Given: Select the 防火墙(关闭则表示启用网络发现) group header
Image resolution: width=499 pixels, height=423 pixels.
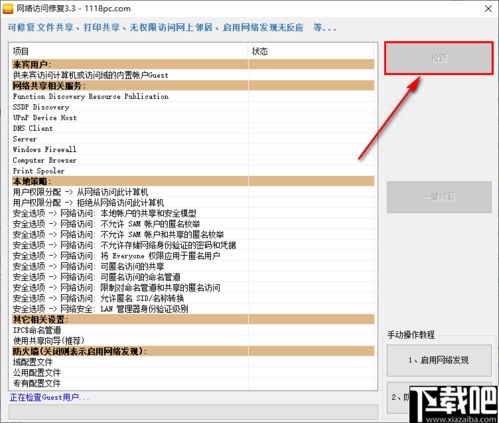Looking at the screenshot, I should [193, 351].
